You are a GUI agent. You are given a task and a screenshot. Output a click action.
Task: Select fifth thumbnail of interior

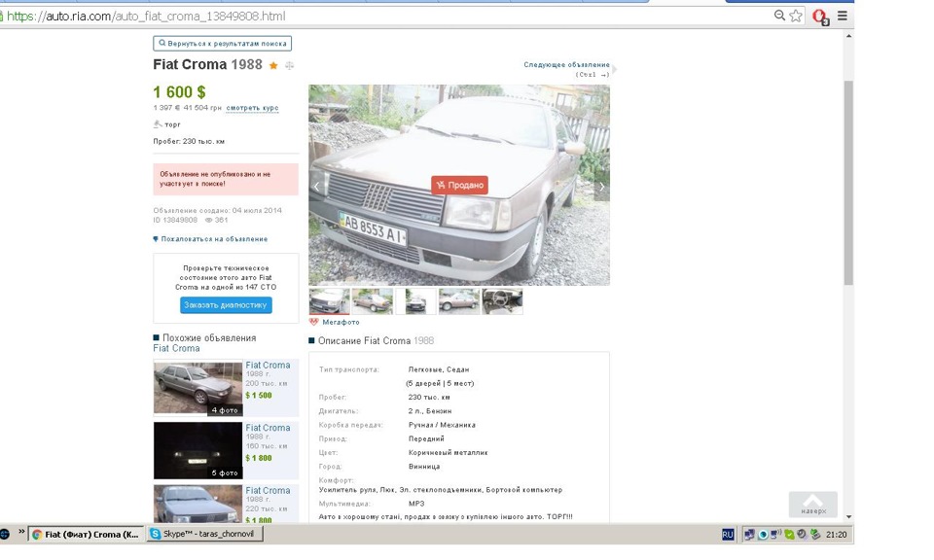502,301
